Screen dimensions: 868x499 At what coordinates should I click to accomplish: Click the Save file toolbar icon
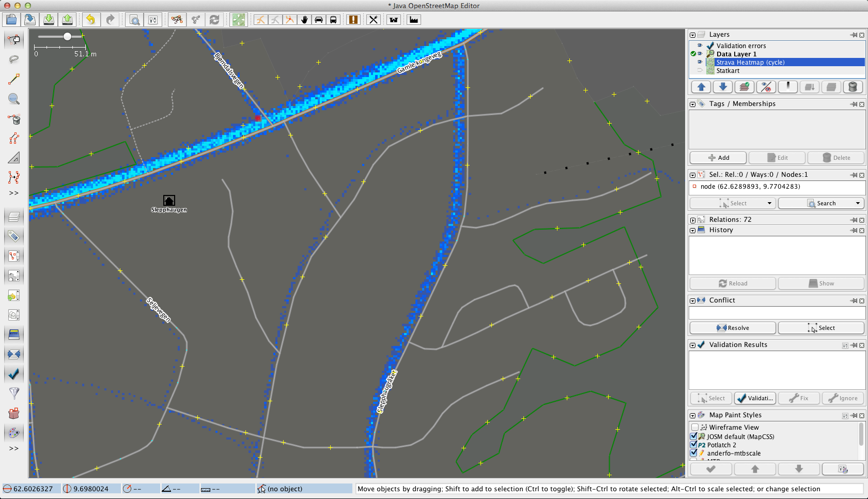[30, 20]
